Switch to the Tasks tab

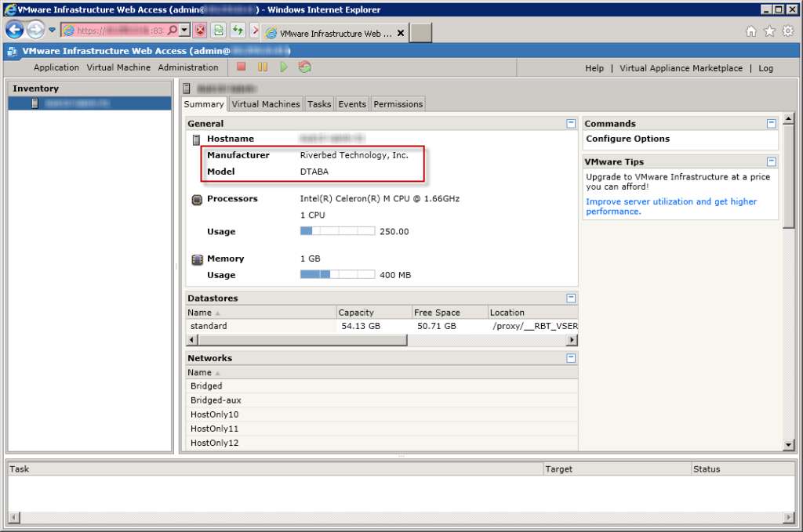(319, 104)
